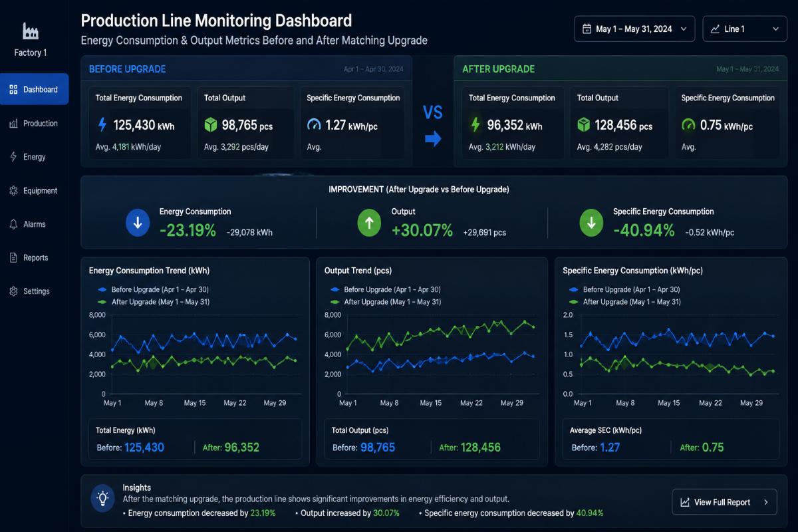This screenshot has width=798, height=532.
Task: Click the blue gauge icon by 1.27 kWh/pc
Action: click(x=314, y=125)
